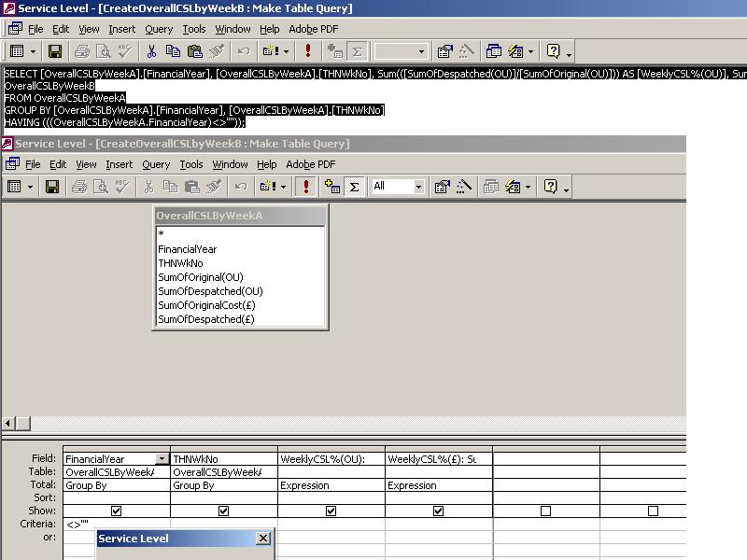747x560 pixels.
Task: Click Undo icon in design view toolbar
Action: (241, 187)
